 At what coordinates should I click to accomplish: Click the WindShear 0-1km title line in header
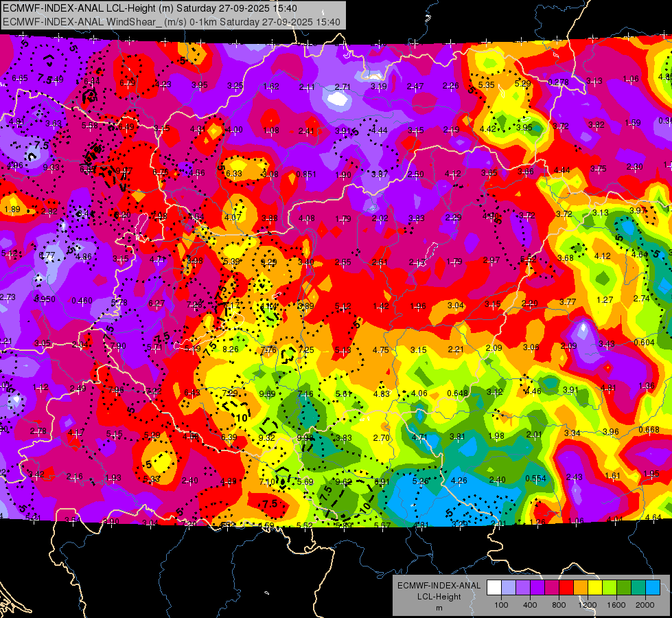[172, 22]
